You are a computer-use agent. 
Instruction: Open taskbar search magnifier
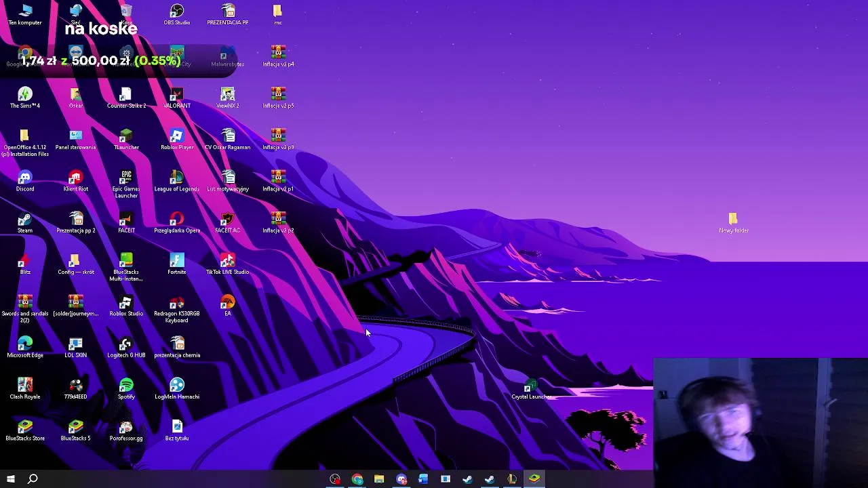[x=33, y=479]
